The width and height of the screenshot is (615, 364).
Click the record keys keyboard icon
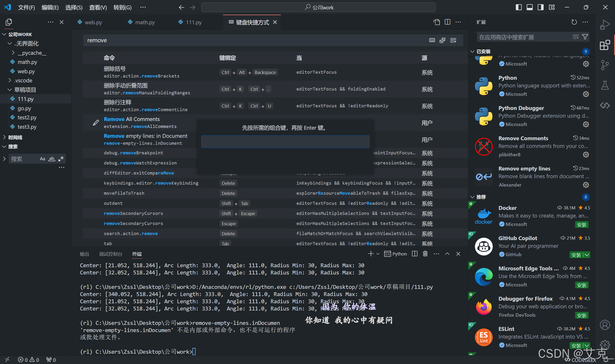coord(432,40)
